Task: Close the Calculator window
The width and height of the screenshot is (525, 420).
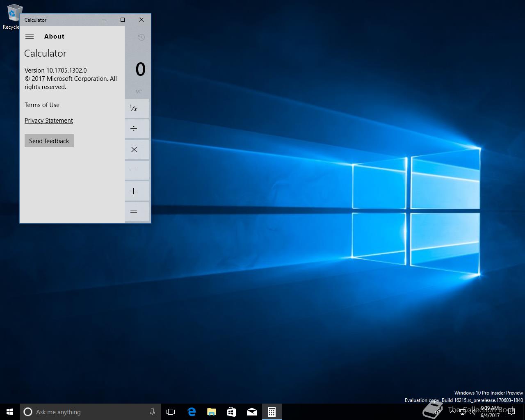Action: pos(142,20)
